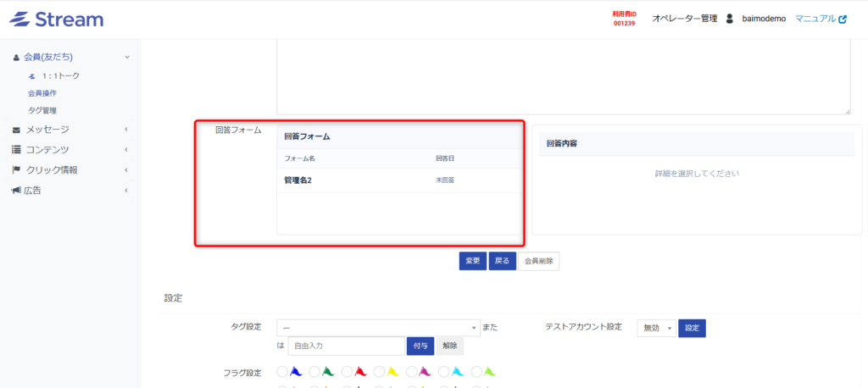This screenshot has height=388, width=868.
Task: Click the Stream logo icon
Action: 20,19
